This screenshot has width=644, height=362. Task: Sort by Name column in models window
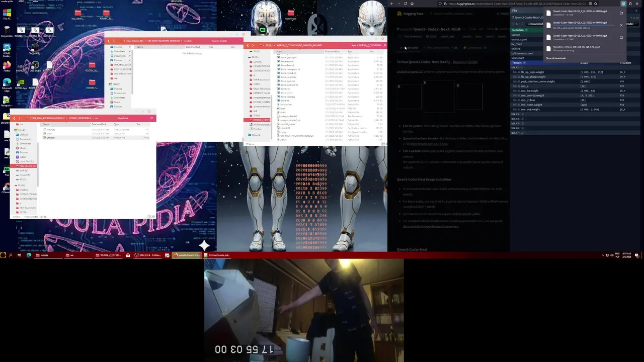[x=159, y=47]
